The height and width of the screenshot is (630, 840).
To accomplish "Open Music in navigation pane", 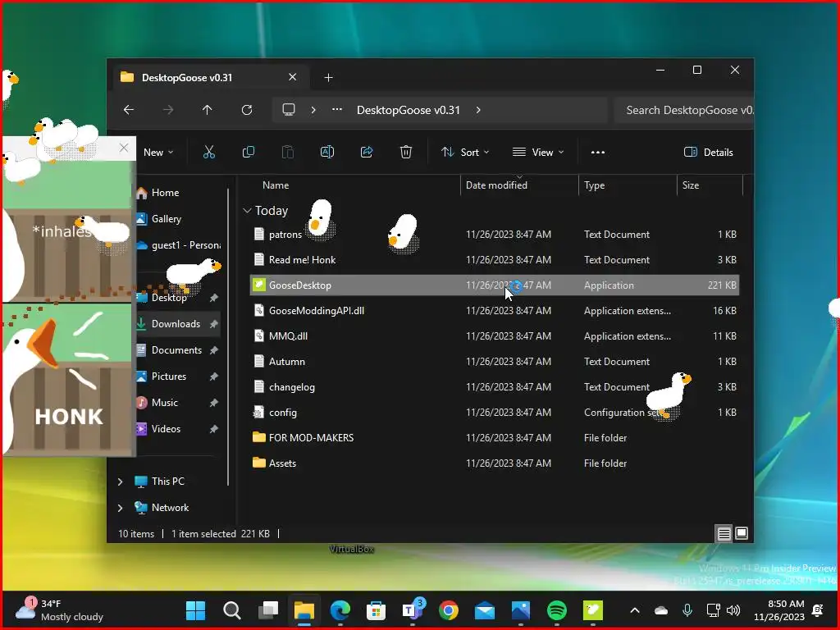I will 164,402.
